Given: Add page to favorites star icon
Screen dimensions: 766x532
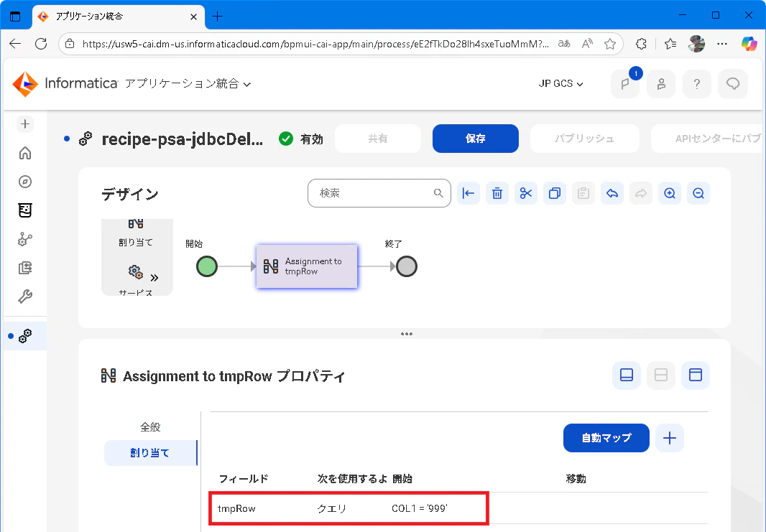Looking at the screenshot, I should click(610, 44).
